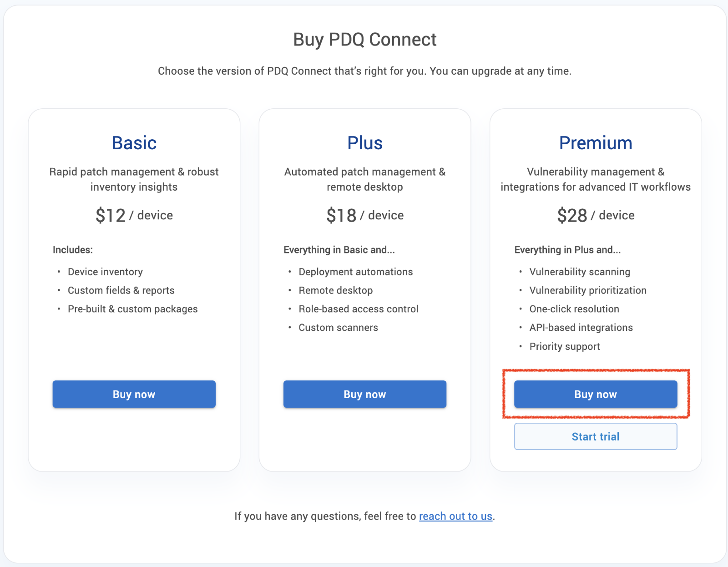This screenshot has width=728, height=567.
Task: Click the Vulnerability scanning feature item
Action: 580,272
